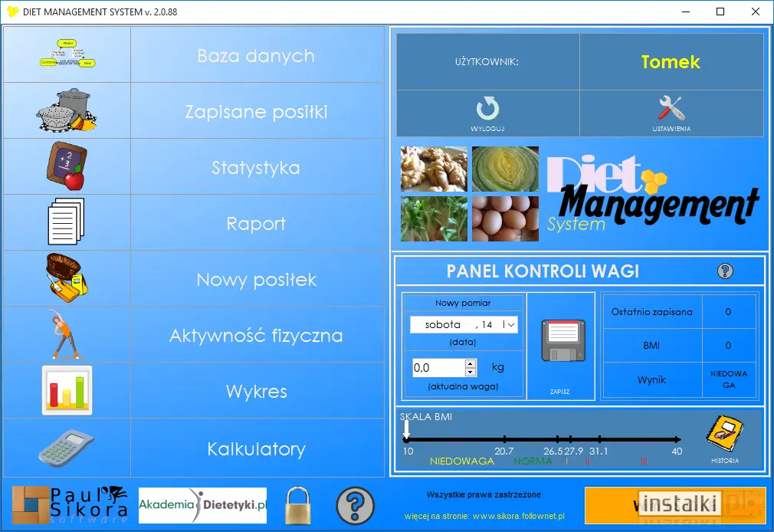Click the NIEDOWA GA result value

pos(729,379)
